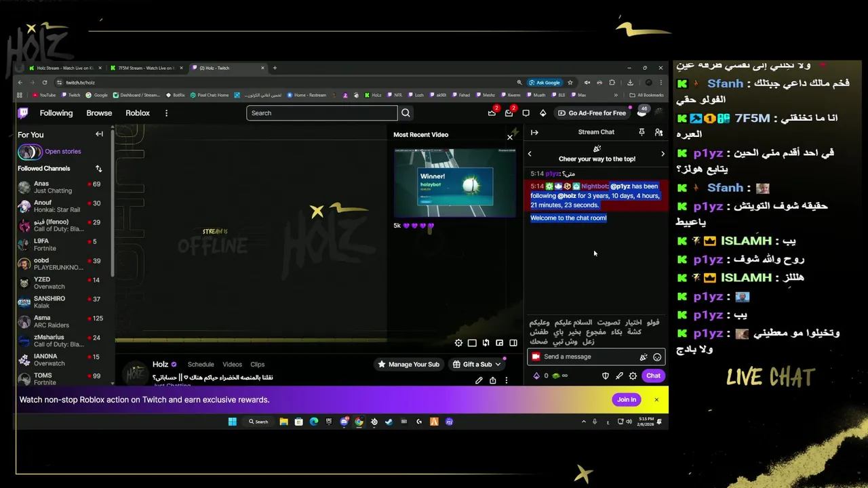Screen dimensions: 868x488
Task: Open Bits cheer icon in message box
Action: tap(644, 357)
